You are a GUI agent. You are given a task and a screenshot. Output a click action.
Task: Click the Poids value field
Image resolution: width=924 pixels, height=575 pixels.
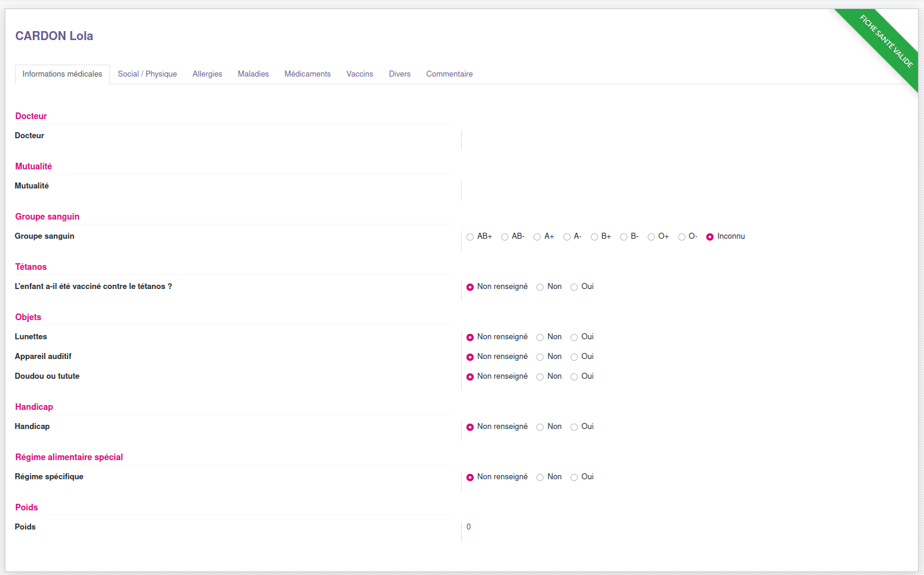pos(469,527)
